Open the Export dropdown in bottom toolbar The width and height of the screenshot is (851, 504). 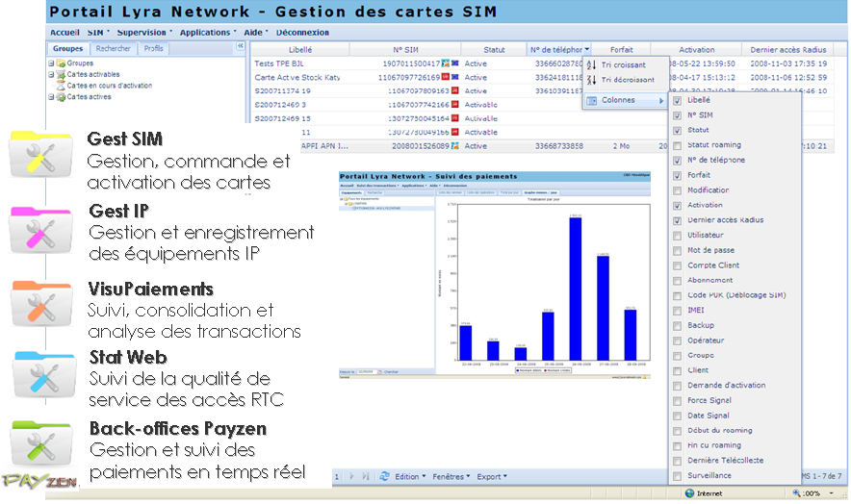[x=492, y=476]
